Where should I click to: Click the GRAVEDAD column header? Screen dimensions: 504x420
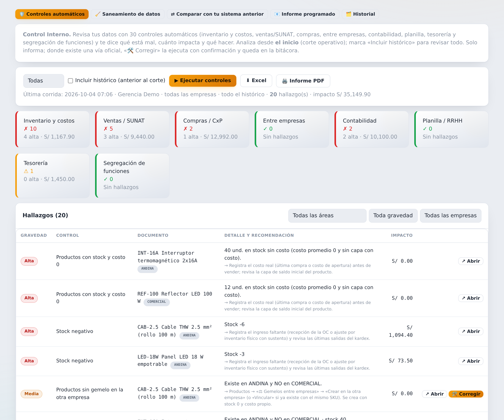(34, 235)
